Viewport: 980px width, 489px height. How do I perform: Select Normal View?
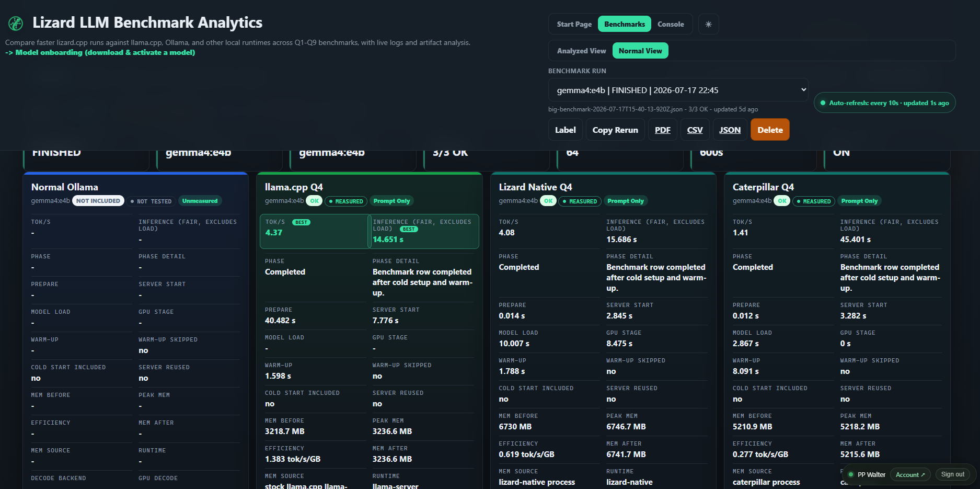[x=640, y=51]
